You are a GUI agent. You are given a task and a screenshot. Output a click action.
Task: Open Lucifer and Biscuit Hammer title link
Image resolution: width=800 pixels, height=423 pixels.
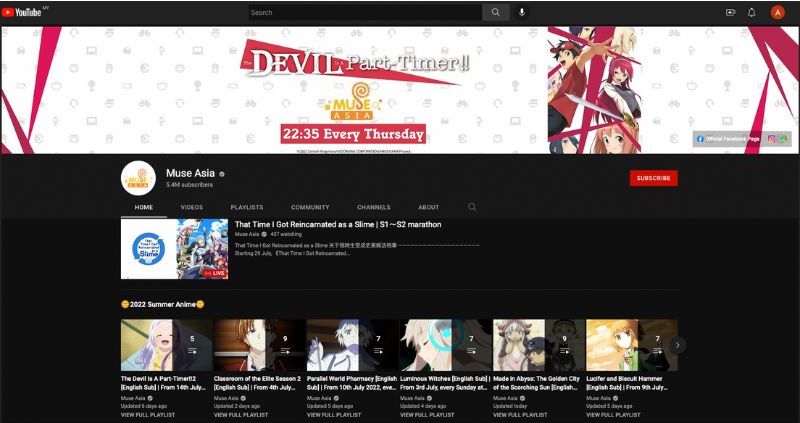click(627, 383)
